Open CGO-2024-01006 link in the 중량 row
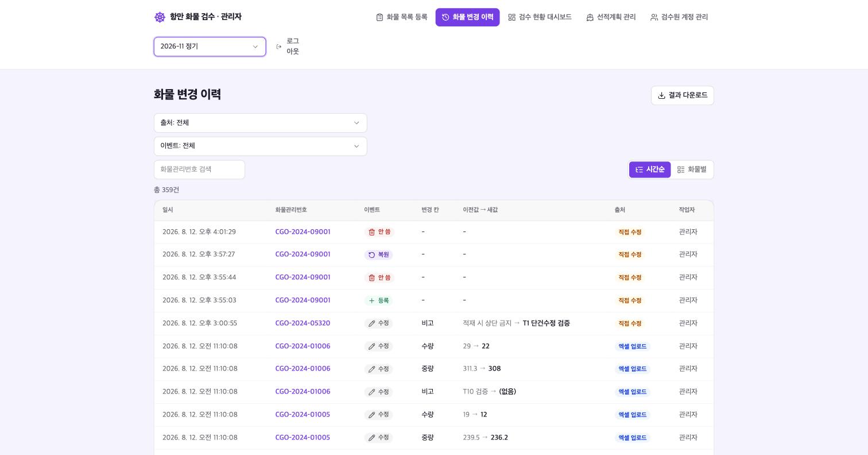Screen dimensions: 868x455 pos(303,369)
